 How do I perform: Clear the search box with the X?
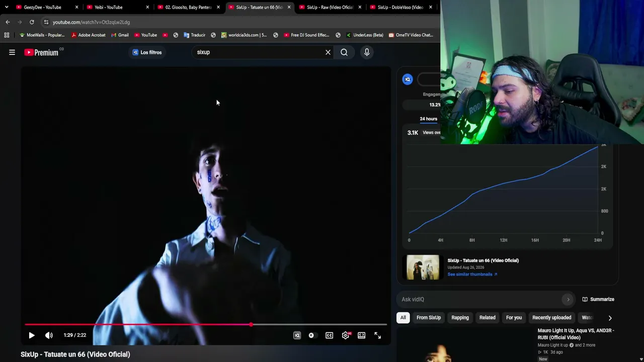click(x=328, y=52)
